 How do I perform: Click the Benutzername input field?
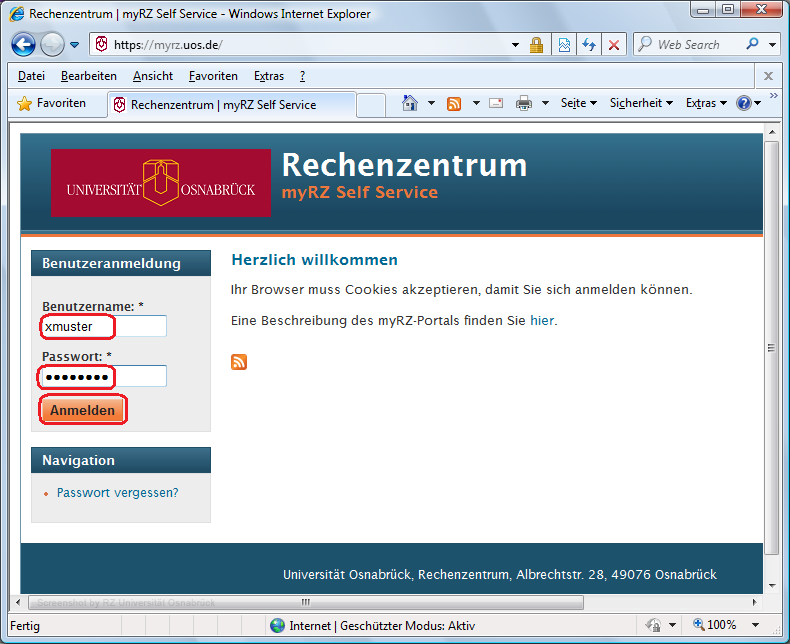click(x=104, y=326)
